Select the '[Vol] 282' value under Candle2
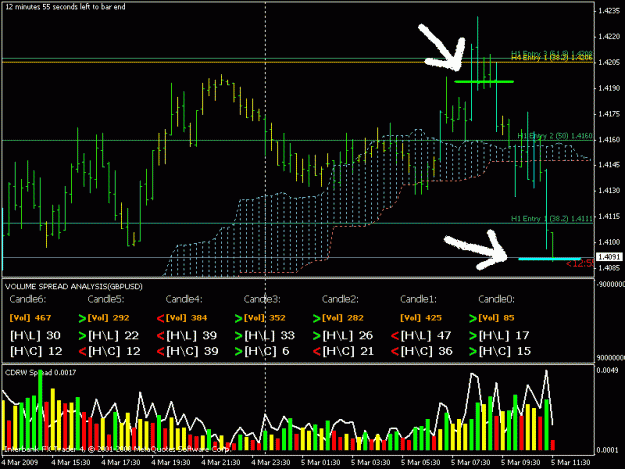The image size is (625, 469). (x=343, y=318)
